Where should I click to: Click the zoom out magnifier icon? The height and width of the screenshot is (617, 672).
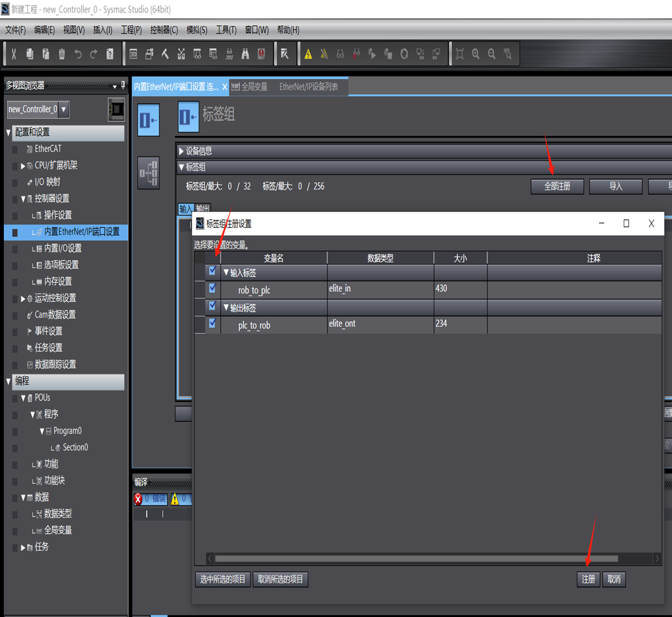coord(492,54)
